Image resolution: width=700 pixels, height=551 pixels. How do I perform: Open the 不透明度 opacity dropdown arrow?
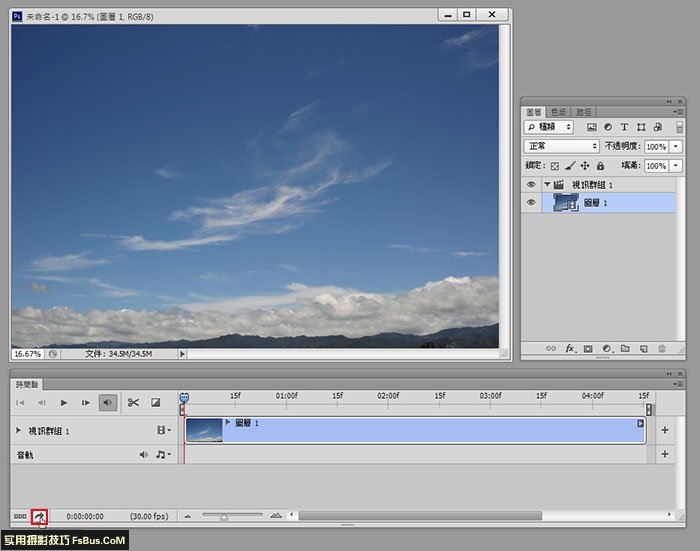676,146
